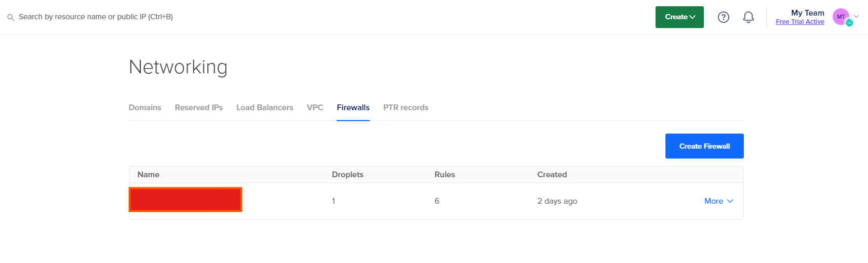868x263 pixels.
Task: Open the notifications bell
Action: click(748, 17)
